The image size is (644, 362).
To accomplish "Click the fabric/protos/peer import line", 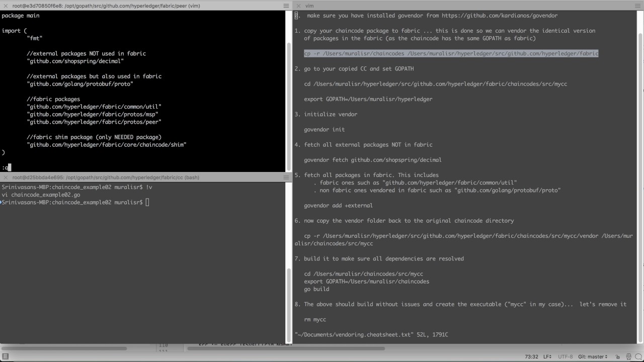I will coord(94,122).
